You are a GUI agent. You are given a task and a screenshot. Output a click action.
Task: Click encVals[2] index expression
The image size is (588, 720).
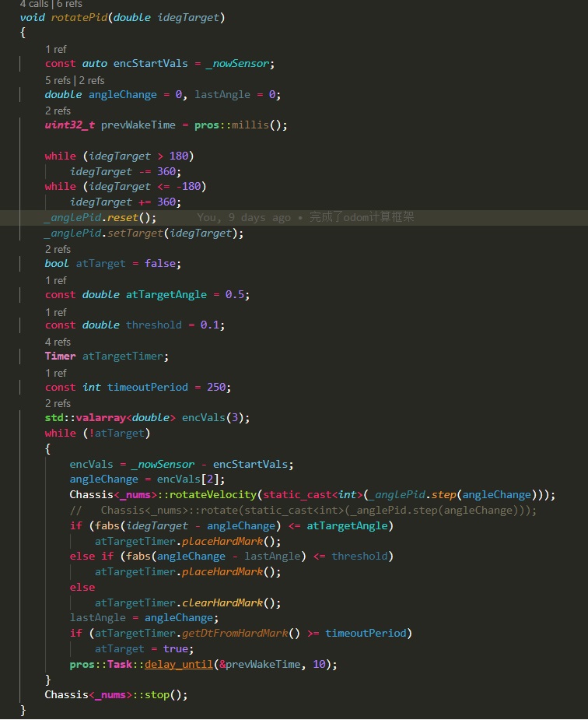[187, 479]
